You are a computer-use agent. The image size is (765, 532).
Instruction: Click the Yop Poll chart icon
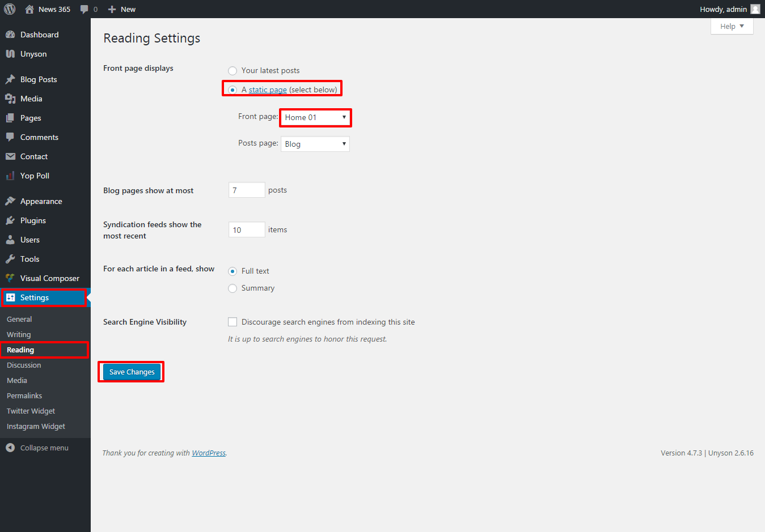click(10, 176)
